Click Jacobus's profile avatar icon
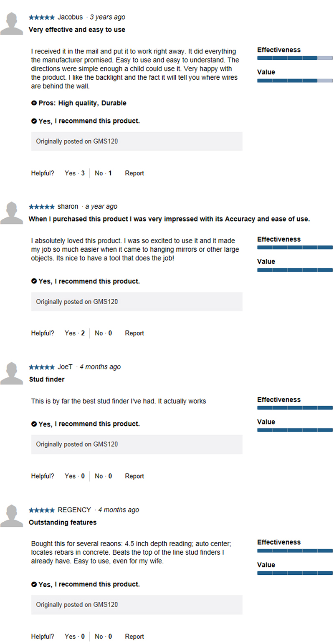This screenshot has height=644, width=334. tap(12, 24)
